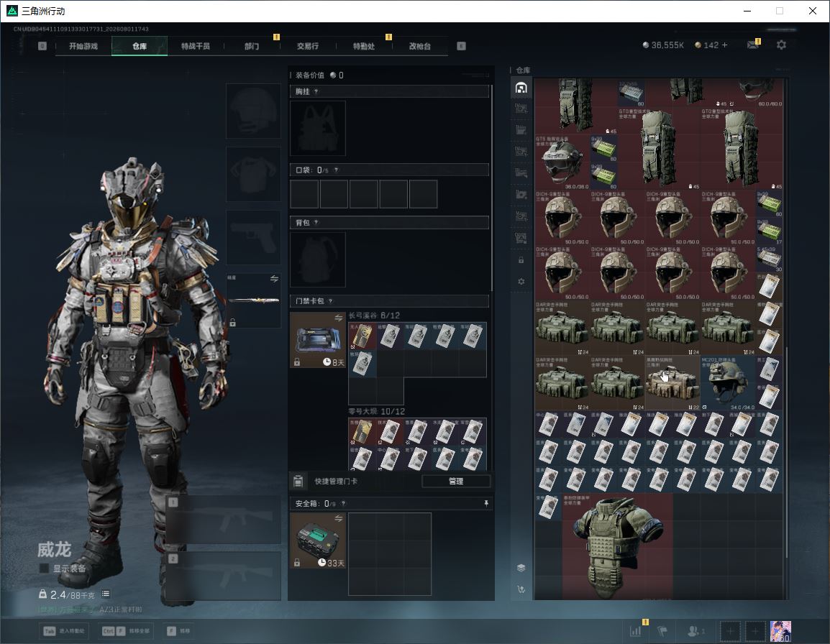Click the empty helmet equipment slot
Screen dimensions: 830x644
[x=254, y=111]
